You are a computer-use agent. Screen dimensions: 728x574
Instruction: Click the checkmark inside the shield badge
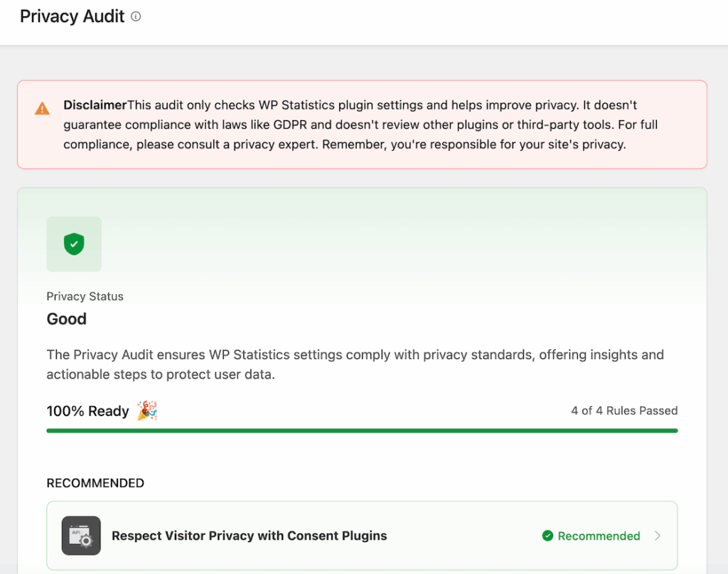click(x=74, y=244)
